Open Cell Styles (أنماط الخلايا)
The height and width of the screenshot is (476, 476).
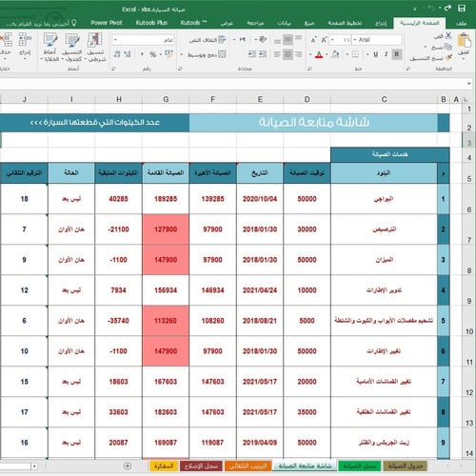click(x=50, y=48)
